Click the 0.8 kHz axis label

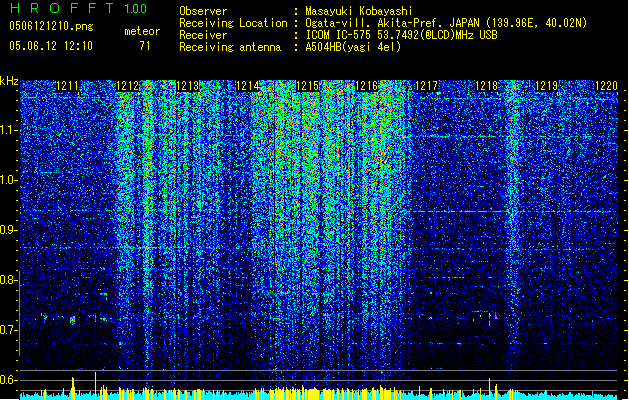8,280
